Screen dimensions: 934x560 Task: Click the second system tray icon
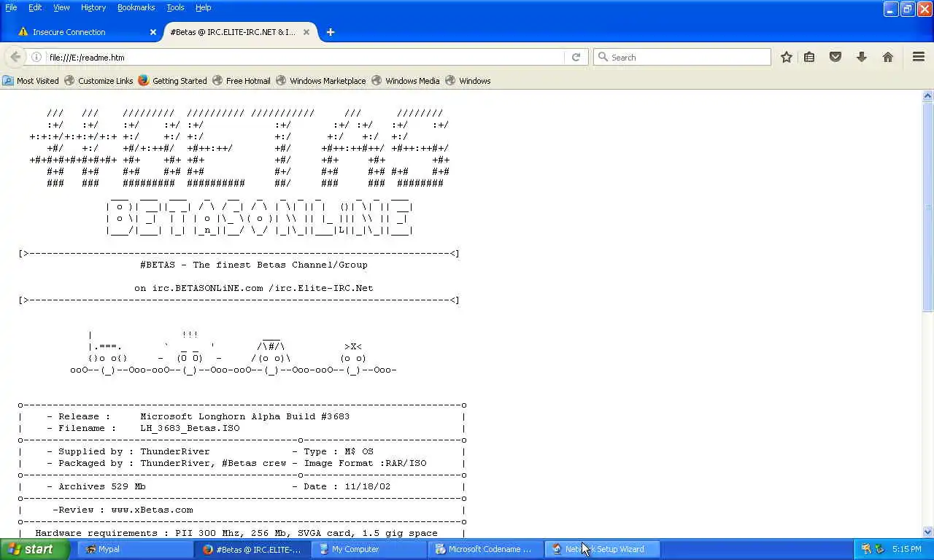[x=879, y=549]
